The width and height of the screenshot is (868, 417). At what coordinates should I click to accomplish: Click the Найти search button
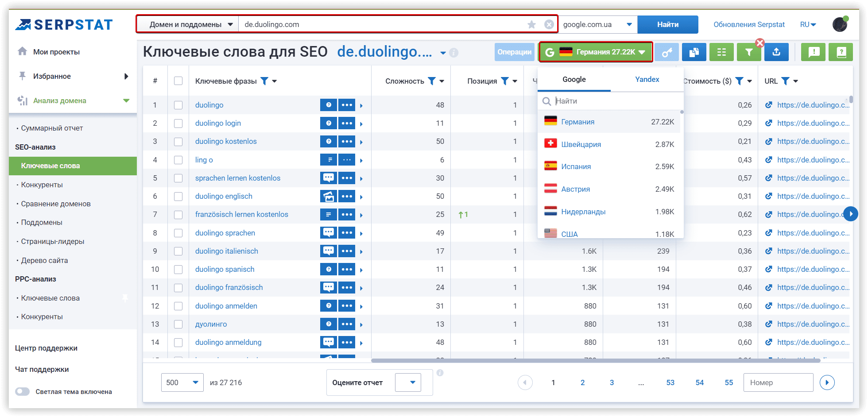coord(668,24)
